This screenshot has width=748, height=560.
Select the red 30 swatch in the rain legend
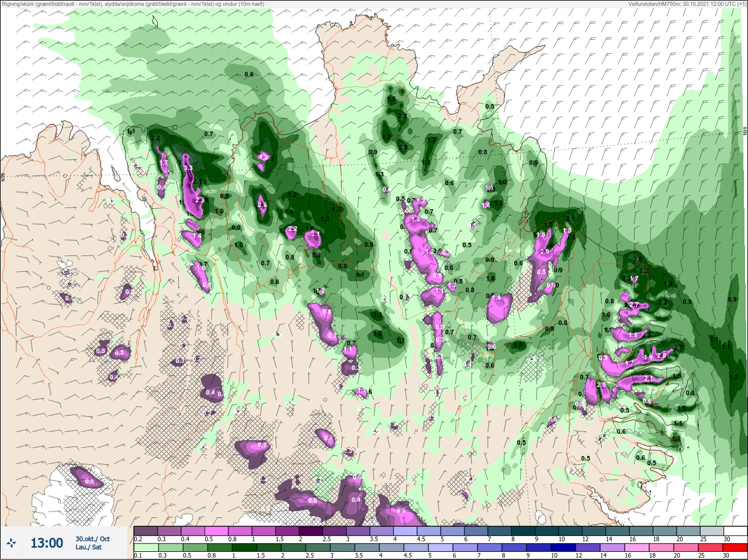pyautogui.click(x=735, y=548)
